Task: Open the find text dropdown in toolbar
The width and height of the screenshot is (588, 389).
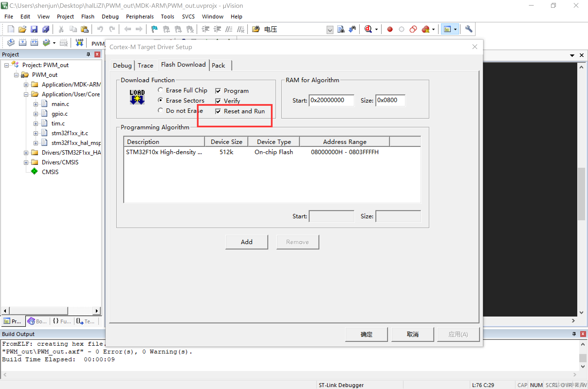Action: 330,30
